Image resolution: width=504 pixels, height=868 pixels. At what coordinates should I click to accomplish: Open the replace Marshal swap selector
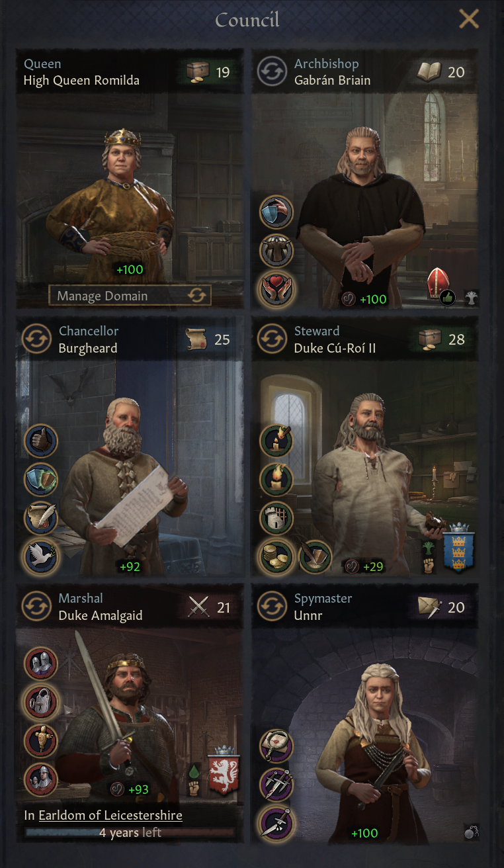37,607
